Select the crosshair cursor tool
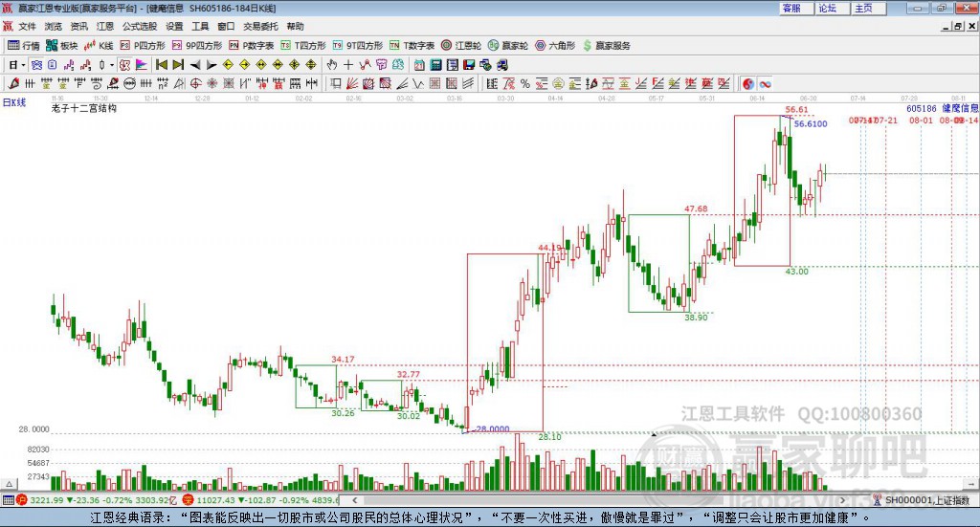The width and height of the screenshot is (980, 527). [348, 65]
